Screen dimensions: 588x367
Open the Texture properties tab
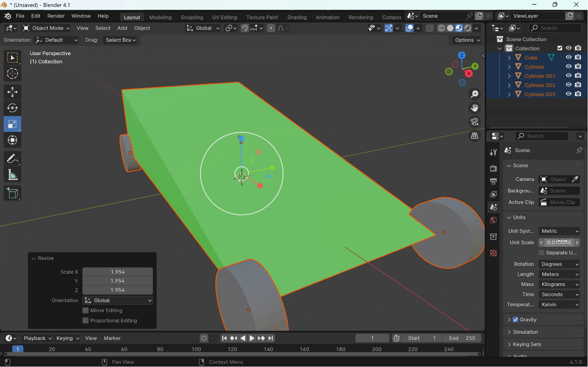(493, 254)
